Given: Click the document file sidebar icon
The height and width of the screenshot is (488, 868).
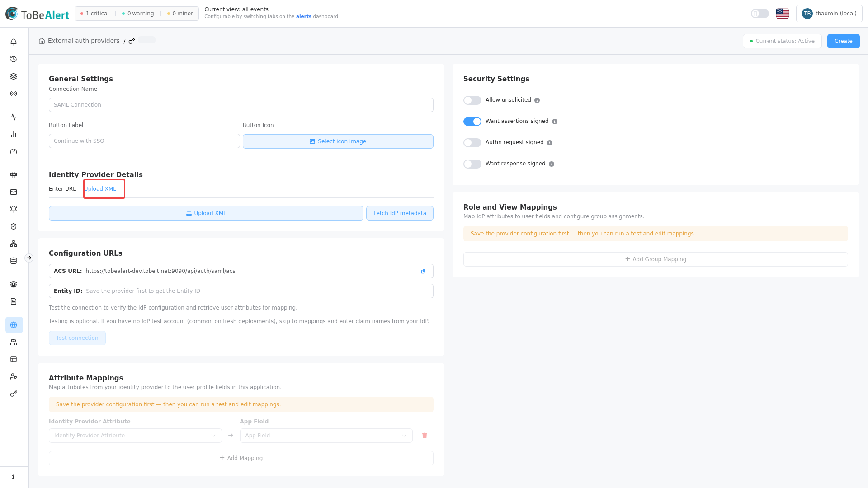Looking at the screenshot, I should tap(14, 301).
